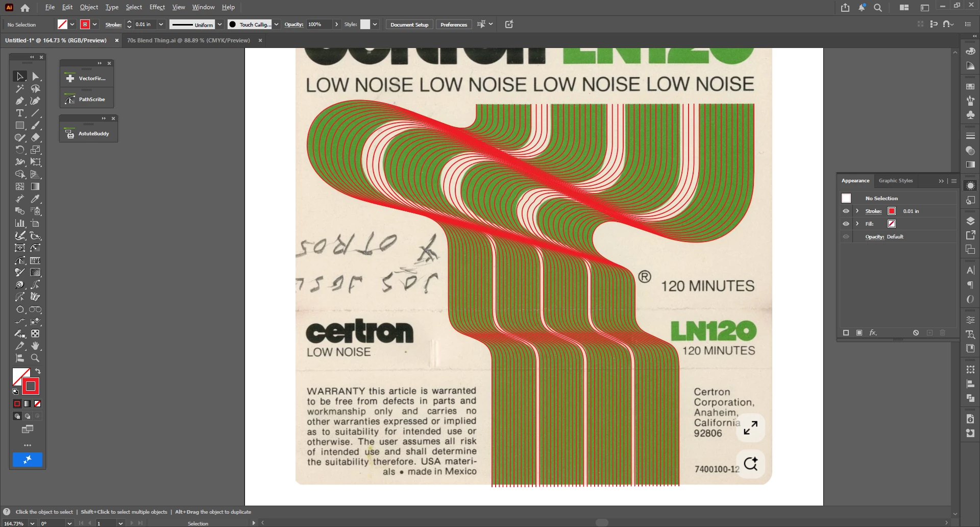The image size is (980, 527).
Task: Click the red Stroke box in toolbar
Action: point(31,386)
